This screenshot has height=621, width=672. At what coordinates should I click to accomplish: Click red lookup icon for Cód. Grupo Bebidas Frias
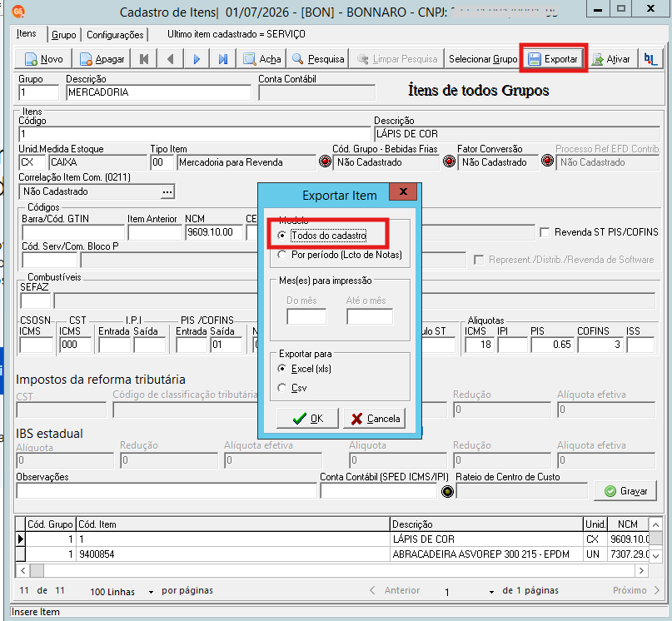[x=326, y=161]
